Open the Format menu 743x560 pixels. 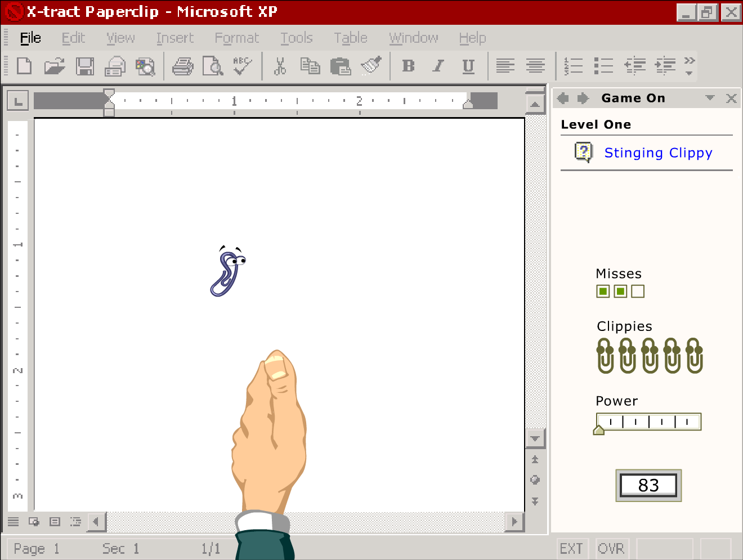pyautogui.click(x=236, y=38)
